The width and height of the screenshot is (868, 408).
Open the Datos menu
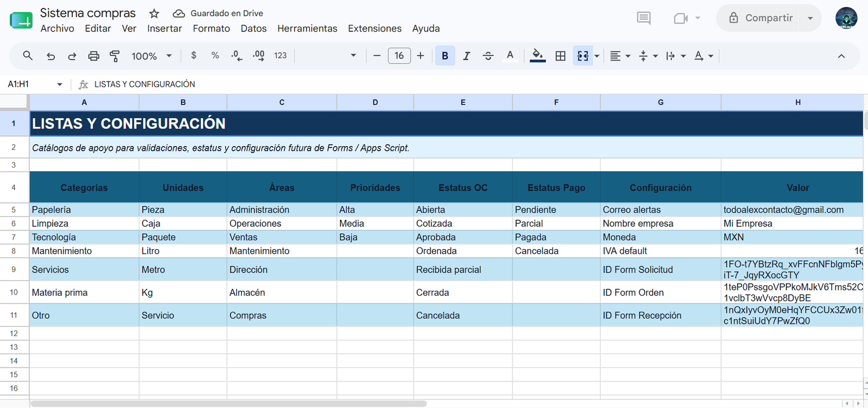click(x=254, y=28)
